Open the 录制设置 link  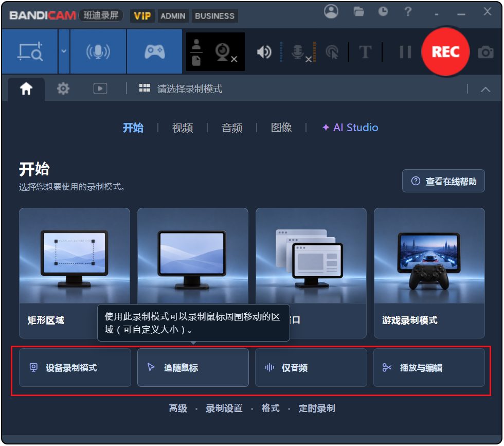[224, 408]
